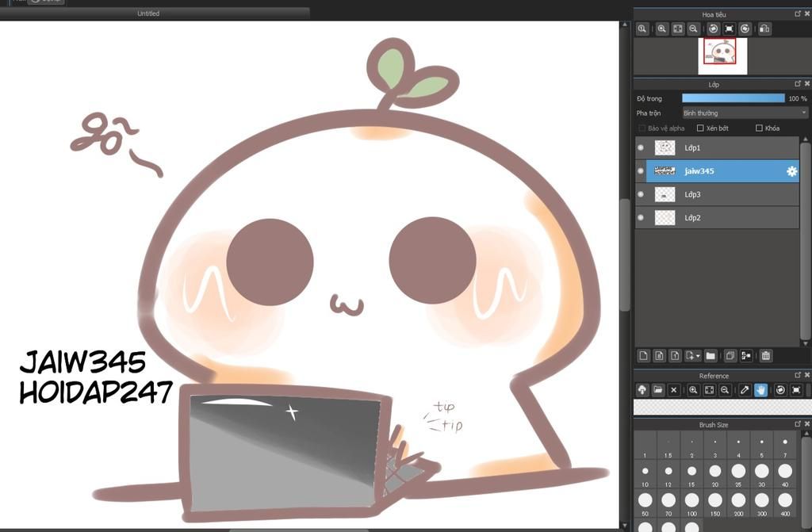Enable the Xén bớt clipping checkbox
The height and width of the screenshot is (532, 812).
[x=700, y=128]
